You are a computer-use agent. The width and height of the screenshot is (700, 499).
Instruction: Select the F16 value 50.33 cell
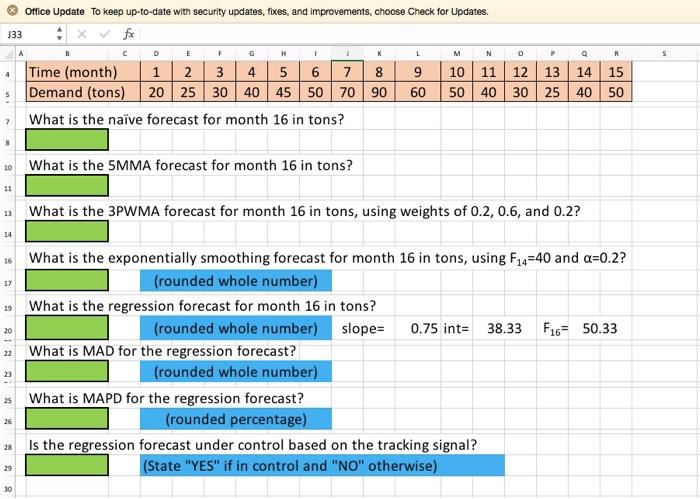point(600,329)
